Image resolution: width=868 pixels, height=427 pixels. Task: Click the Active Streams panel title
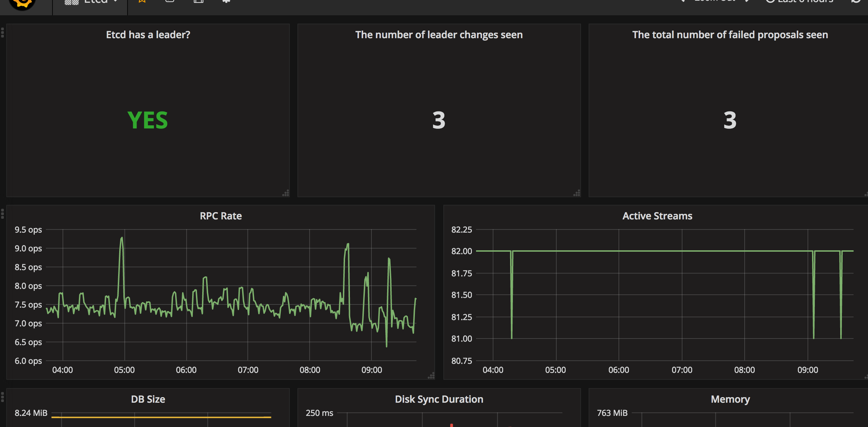657,216
